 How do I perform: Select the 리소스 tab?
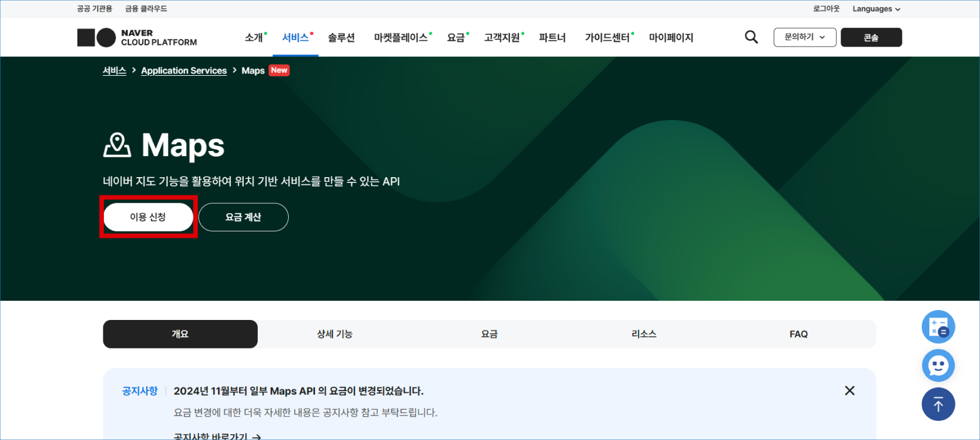coord(644,334)
